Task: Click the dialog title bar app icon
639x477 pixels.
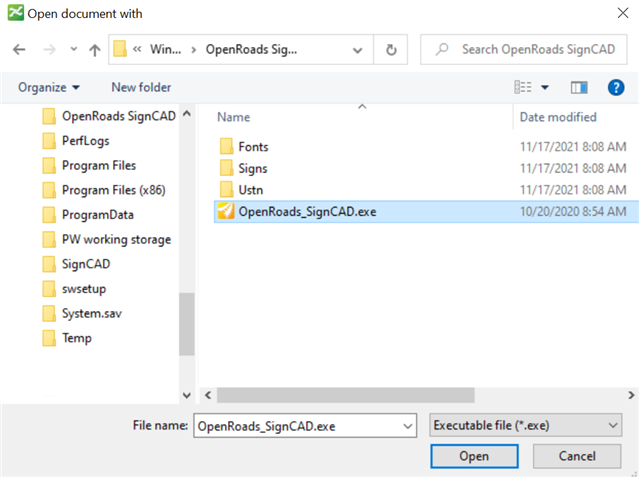Action: pyautogui.click(x=15, y=13)
